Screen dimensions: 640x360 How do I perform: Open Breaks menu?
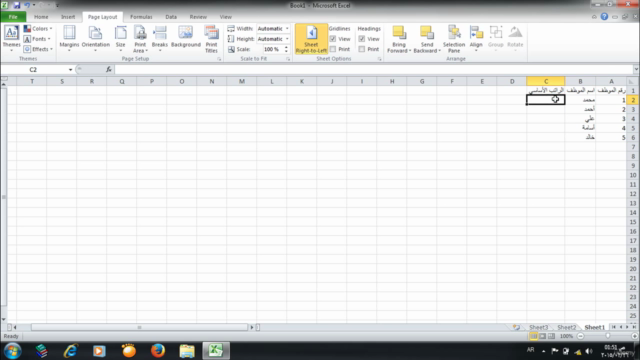(x=160, y=39)
